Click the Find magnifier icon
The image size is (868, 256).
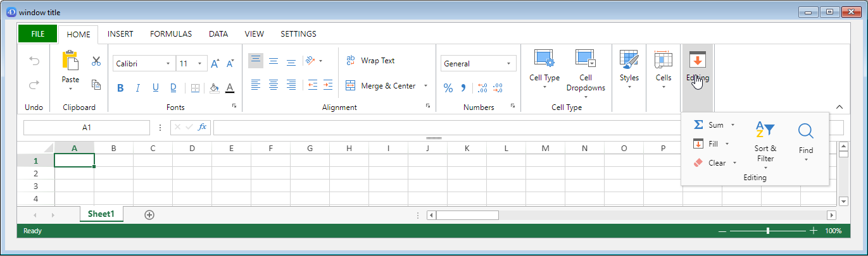click(805, 131)
